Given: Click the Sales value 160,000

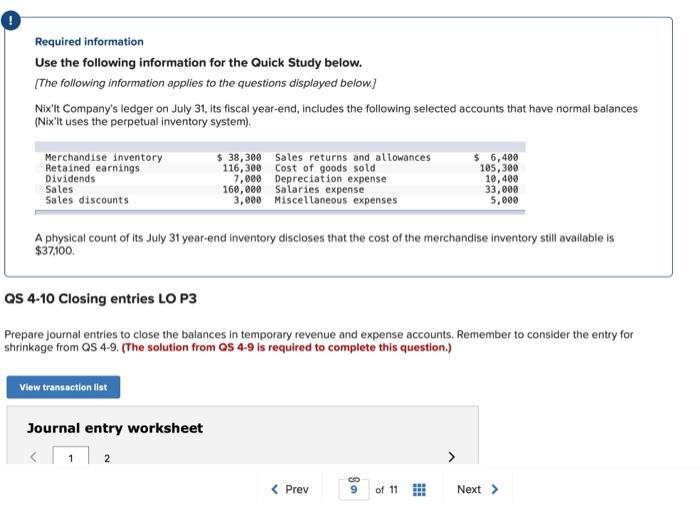Looking at the screenshot, I should (242, 189).
